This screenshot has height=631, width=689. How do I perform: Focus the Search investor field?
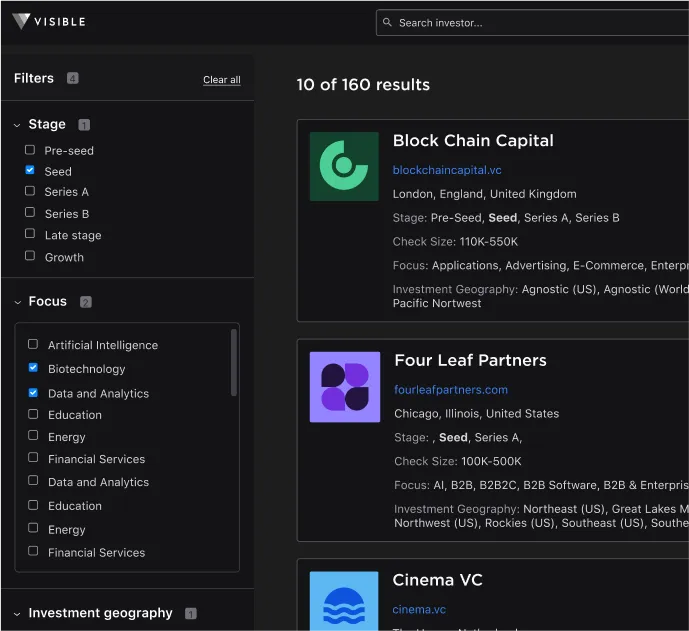[x=532, y=23]
